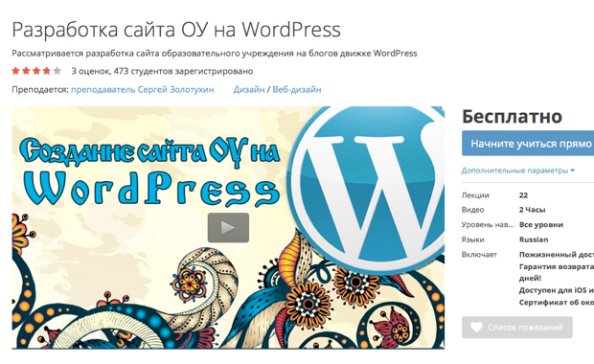594x364 pixels.
Task: Play the course preview video
Action: point(228,228)
